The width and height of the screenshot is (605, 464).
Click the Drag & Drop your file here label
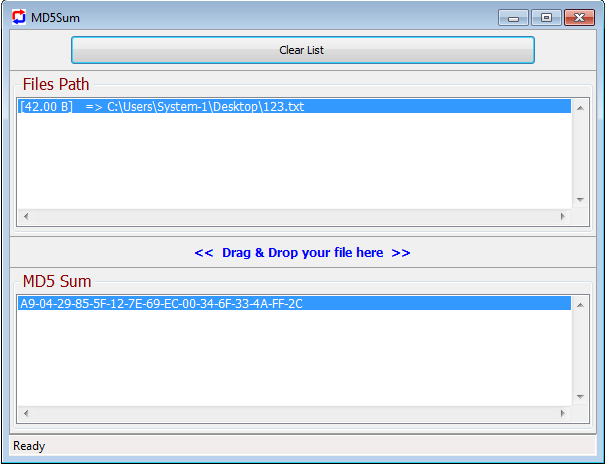click(302, 253)
